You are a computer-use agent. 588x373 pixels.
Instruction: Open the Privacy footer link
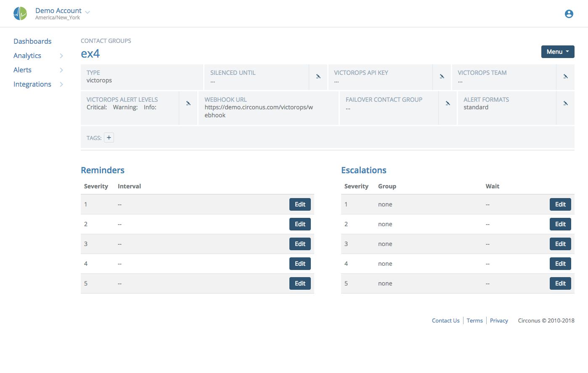(499, 320)
